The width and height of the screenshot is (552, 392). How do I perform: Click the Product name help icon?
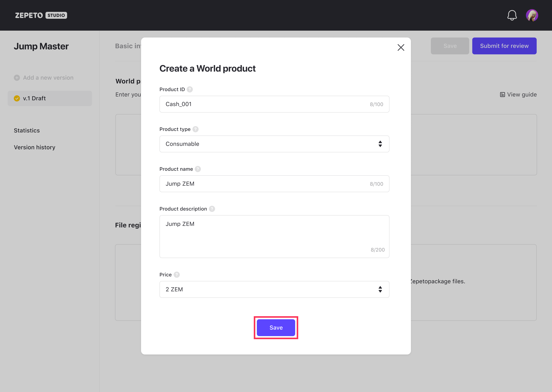click(198, 169)
